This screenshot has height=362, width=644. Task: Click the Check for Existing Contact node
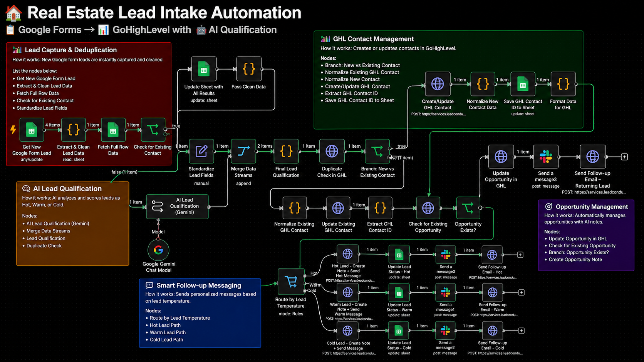(x=153, y=130)
